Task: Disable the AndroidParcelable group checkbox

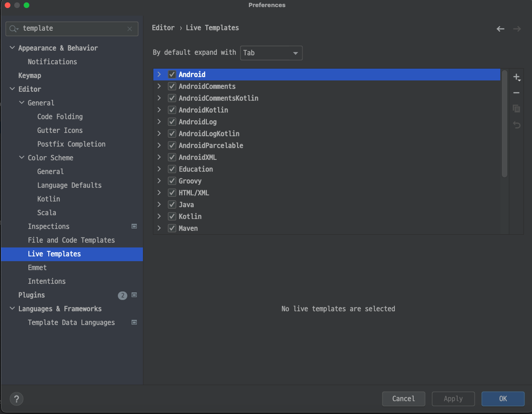Action: [x=172, y=145]
